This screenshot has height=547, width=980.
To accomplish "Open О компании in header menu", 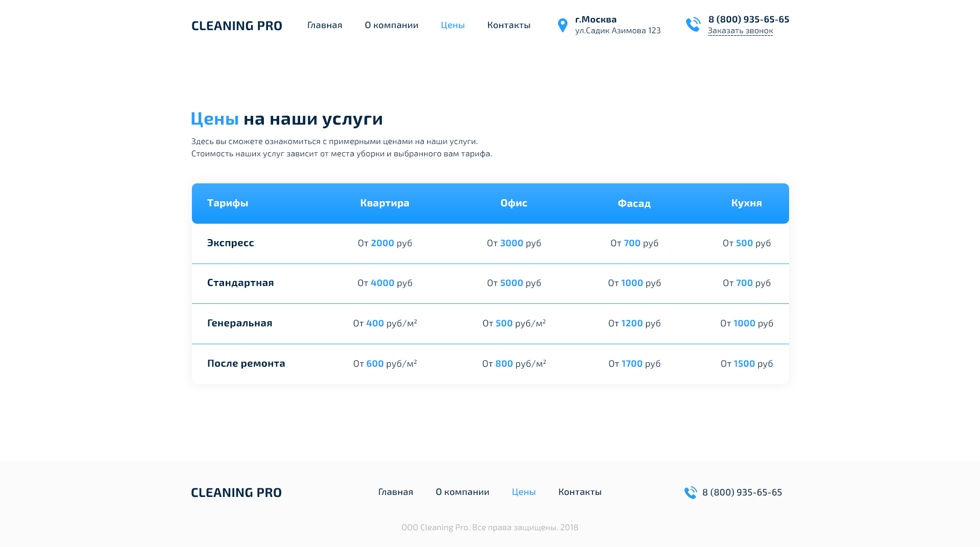I will pos(391,25).
